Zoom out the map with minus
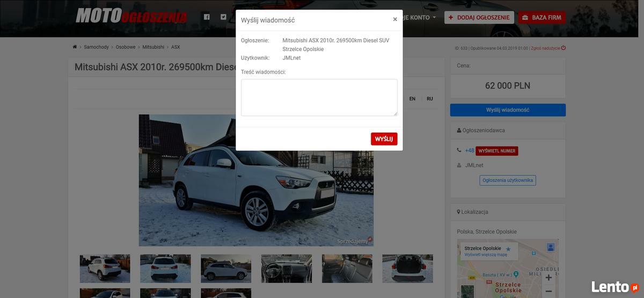644x298 pixels. pos(548,292)
